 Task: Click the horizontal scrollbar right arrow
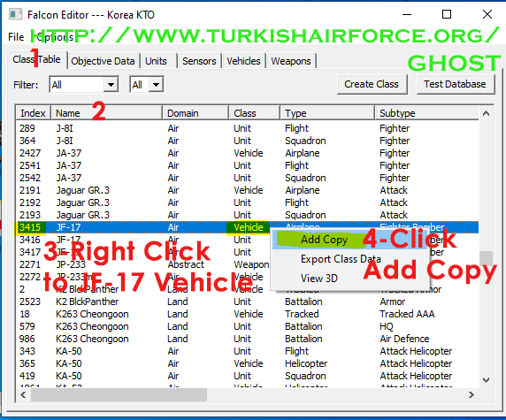coord(471,395)
